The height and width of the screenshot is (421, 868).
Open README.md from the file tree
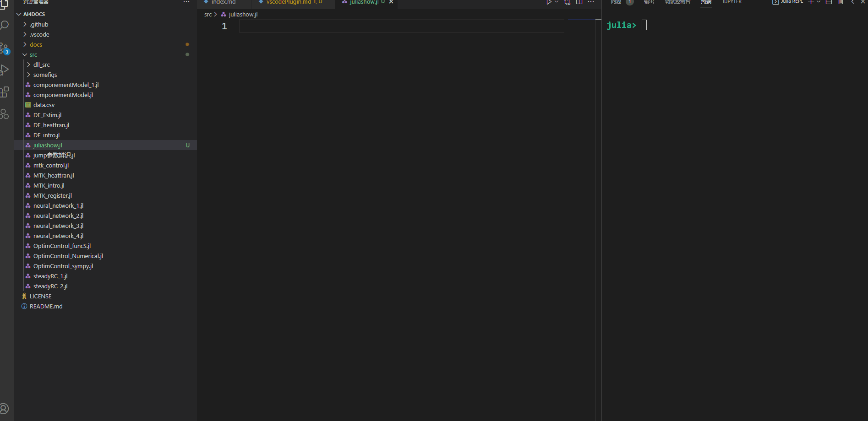(x=46, y=307)
